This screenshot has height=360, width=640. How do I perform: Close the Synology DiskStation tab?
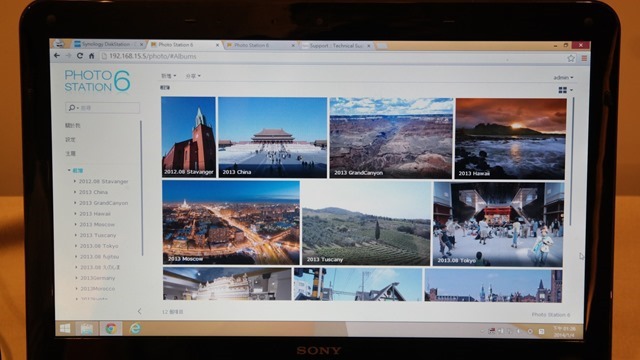(x=142, y=44)
